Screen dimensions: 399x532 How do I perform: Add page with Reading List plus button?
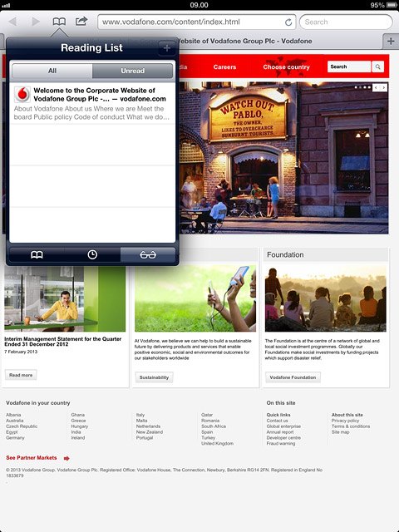point(166,48)
